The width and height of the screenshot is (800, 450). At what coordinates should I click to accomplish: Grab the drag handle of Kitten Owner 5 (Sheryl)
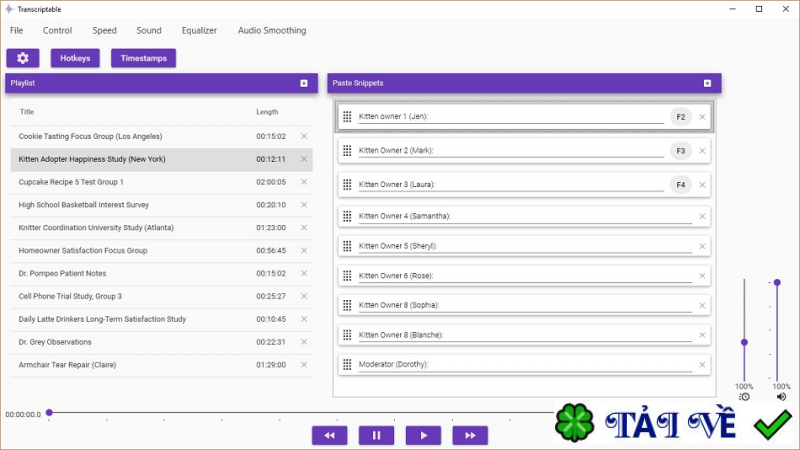(347, 246)
